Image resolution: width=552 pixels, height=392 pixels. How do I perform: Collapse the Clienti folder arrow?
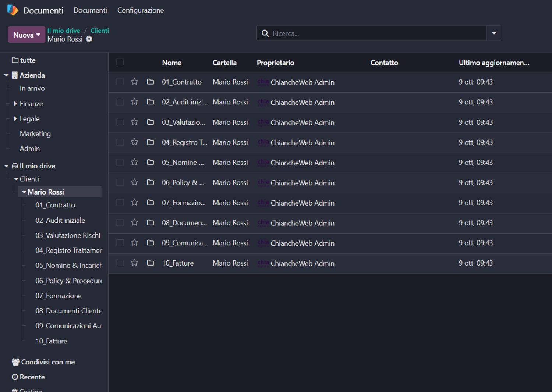(16, 179)
